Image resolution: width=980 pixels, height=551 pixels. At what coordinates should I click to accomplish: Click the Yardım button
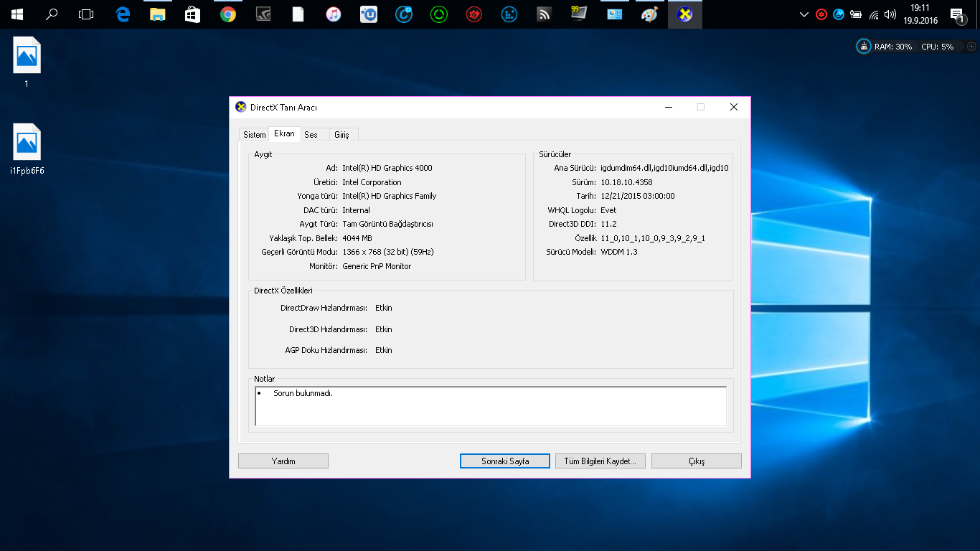pos(283,461)
